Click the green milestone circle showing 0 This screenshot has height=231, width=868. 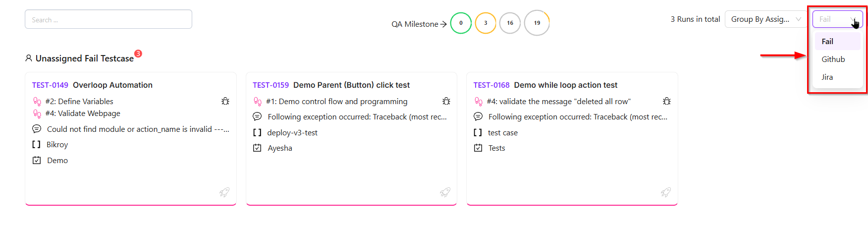click(461, 23)
